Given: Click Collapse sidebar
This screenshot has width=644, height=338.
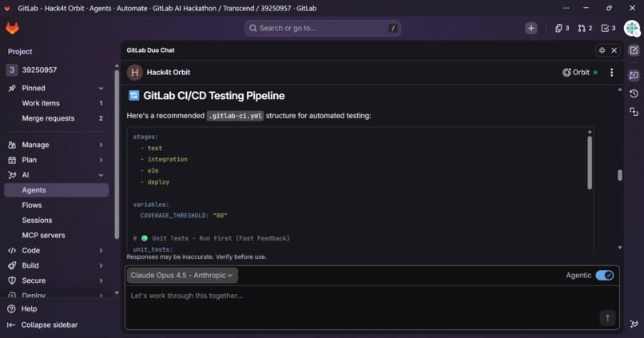Looking at the screenshot, I should pyautogui.click(x=42, y=325).
